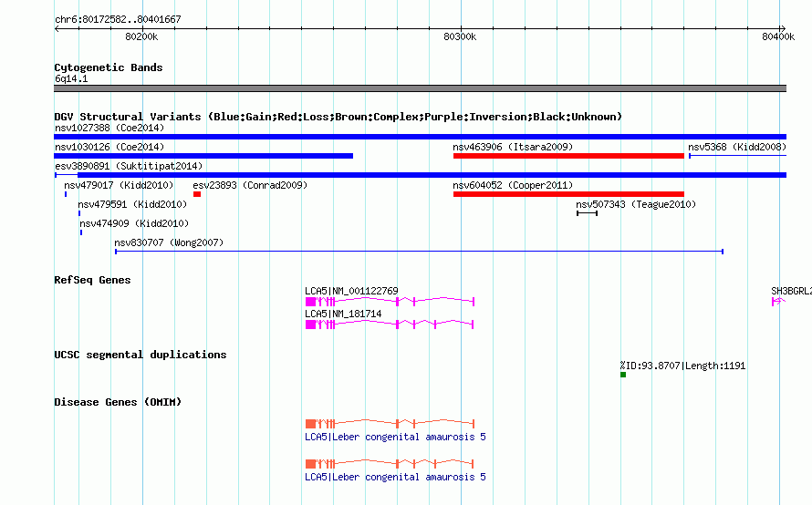Select the nsv507343 (Teague2010) black variant marker
The height and width of the screenshot is (505, 812).
[x=588, y=213]
